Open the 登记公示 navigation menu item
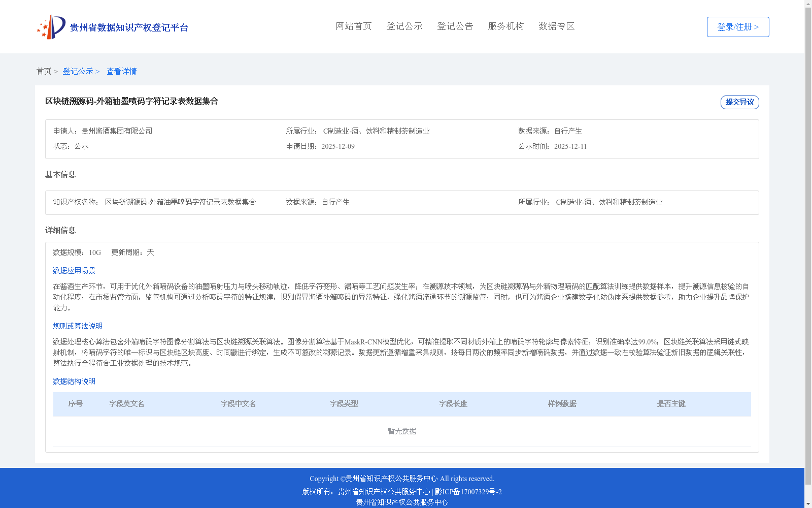Image resolution: width=812 pixels, height=508 pixels. (x=404, y=26)
